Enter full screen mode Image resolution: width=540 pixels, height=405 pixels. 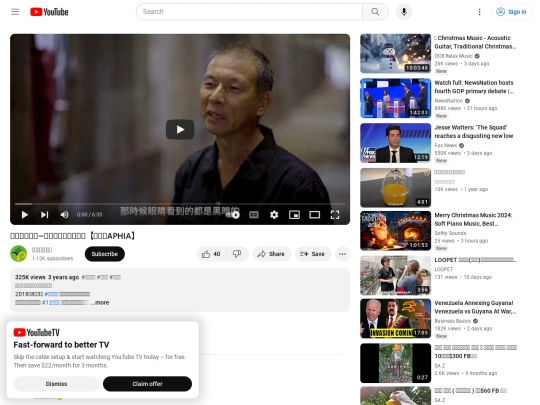point(335,215)
